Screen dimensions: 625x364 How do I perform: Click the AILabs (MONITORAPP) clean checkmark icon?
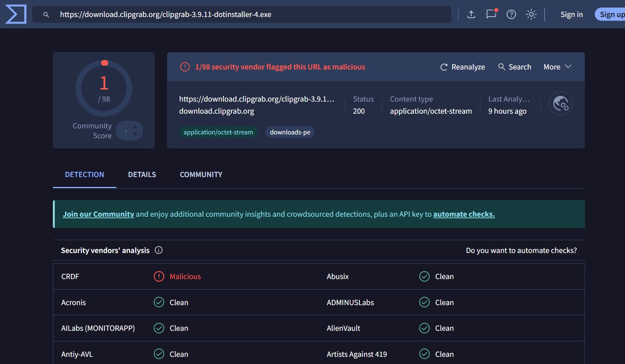tap(159, 328)
